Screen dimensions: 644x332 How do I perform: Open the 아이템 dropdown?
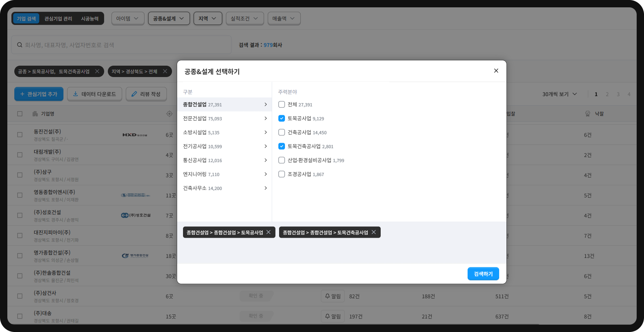coord(127,18)
